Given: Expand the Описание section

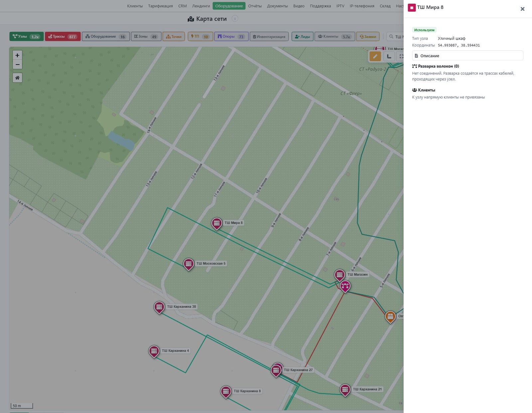Looking at the screenshot, I should tap(467, 56).
